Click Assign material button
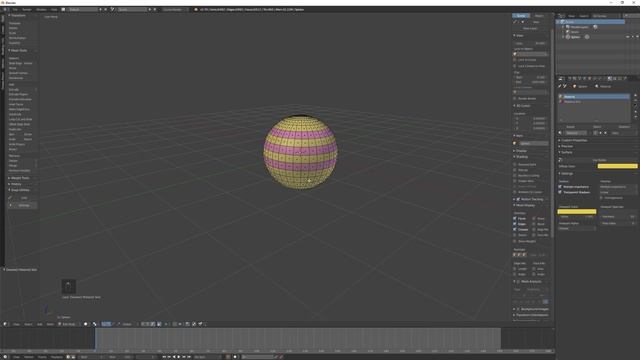This screenshot has width=640, height=360. pos(571,127)
